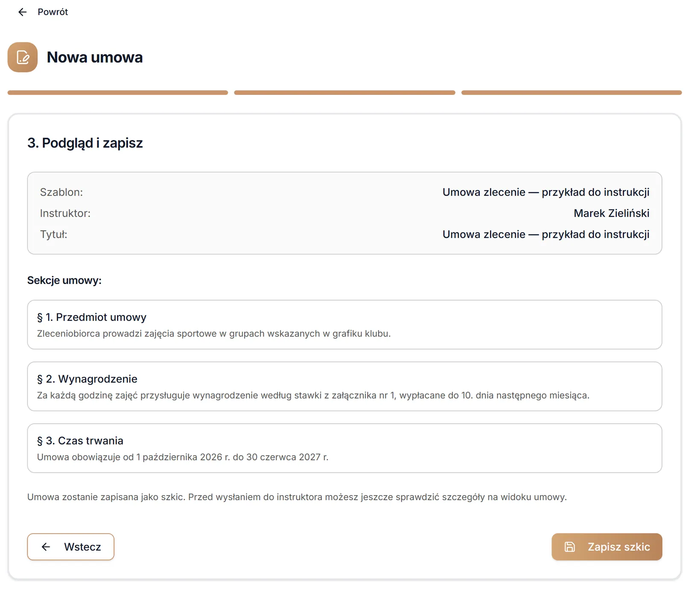
Task: Click the Sekcje umowy label
Action: [x=64, y=281]
